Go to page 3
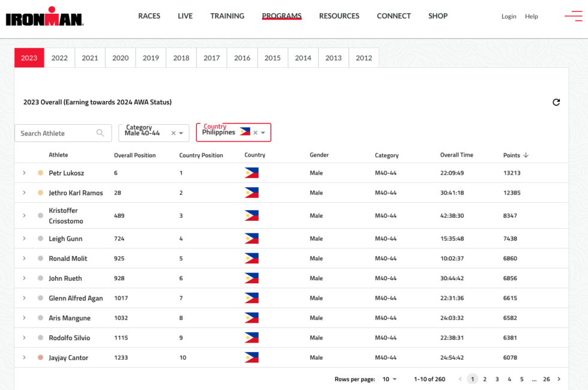This screenshot has width=588, height=390. pyautogui.click(x=497, y=379)
